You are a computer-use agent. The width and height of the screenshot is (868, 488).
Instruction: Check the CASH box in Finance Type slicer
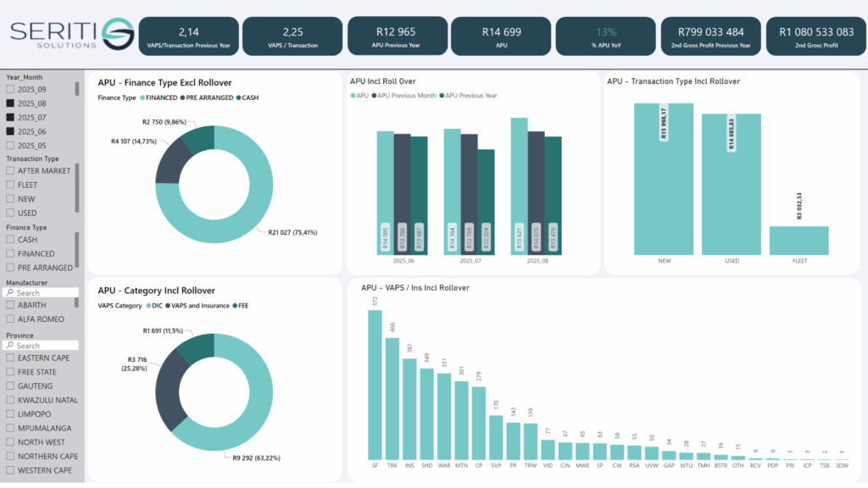click(x=10, y=240)
